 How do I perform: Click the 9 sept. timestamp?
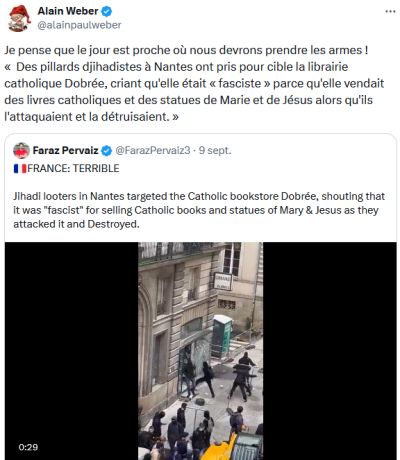tap(215, 151)
